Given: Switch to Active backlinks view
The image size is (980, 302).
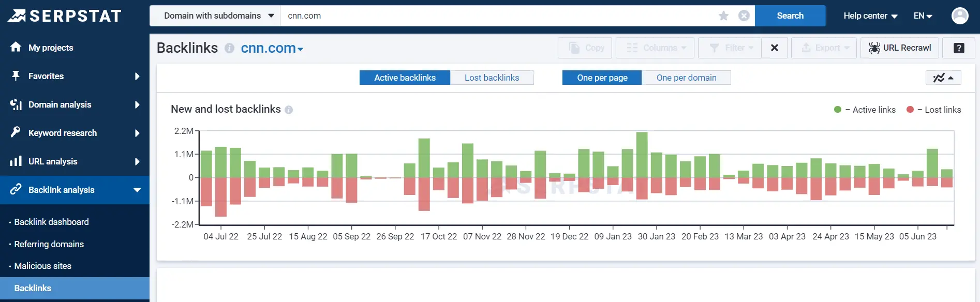Looking at the screenshot, I should [x=405, y=78].
